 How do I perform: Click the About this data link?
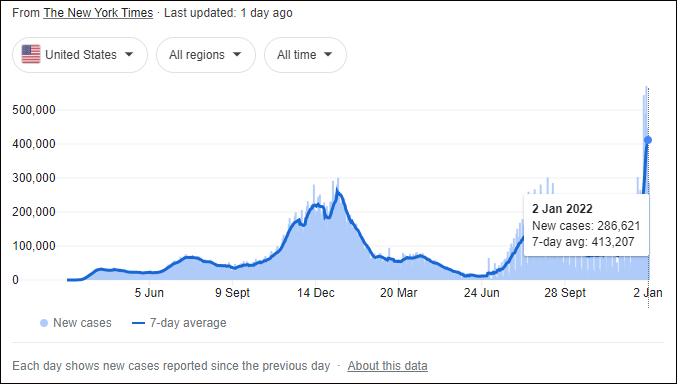coord(387,366)
